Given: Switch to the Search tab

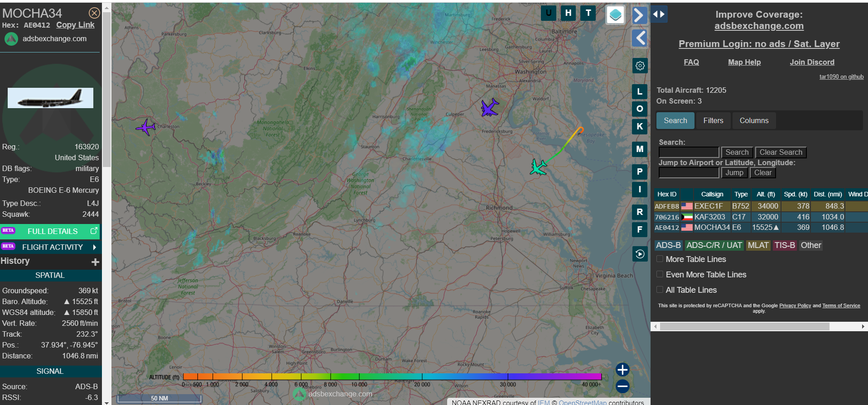Looking at the screenshot, I should point(675,121).
